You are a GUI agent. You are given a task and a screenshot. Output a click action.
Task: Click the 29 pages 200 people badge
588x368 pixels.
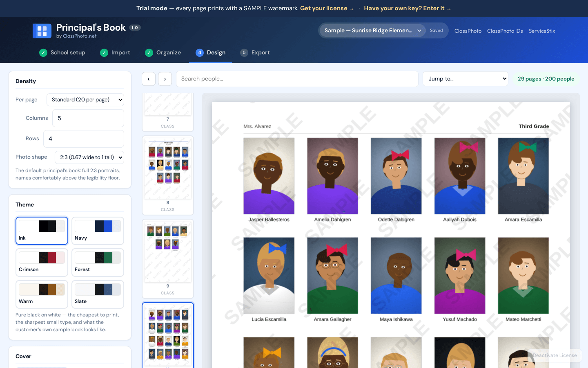tap(546, 79)
